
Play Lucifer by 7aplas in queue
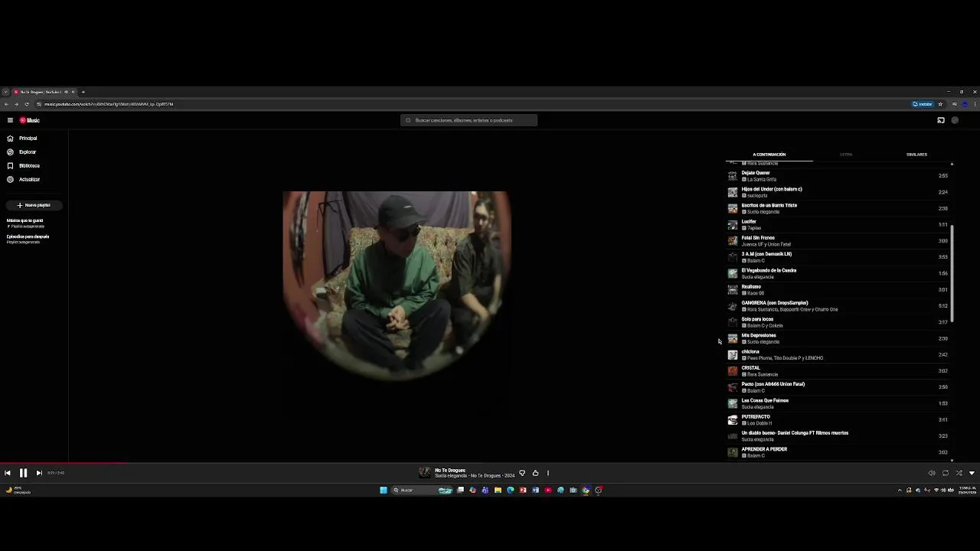(837, 225)
